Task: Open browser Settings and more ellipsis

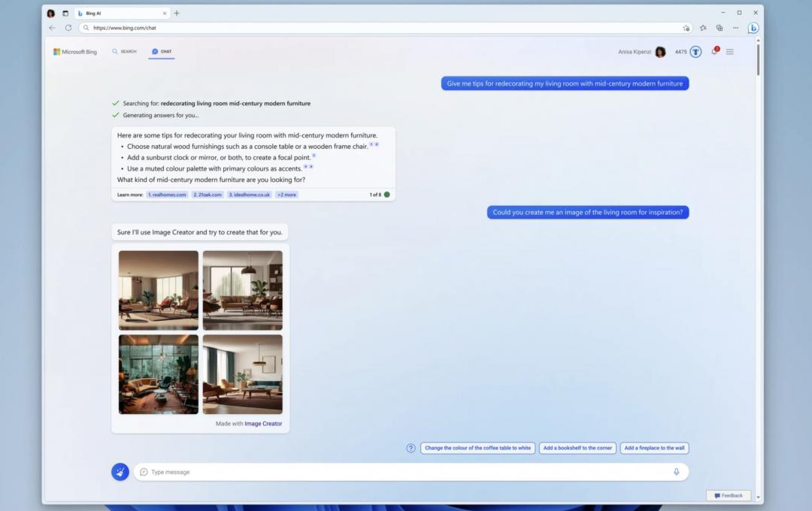Action: tap(735, 28)
